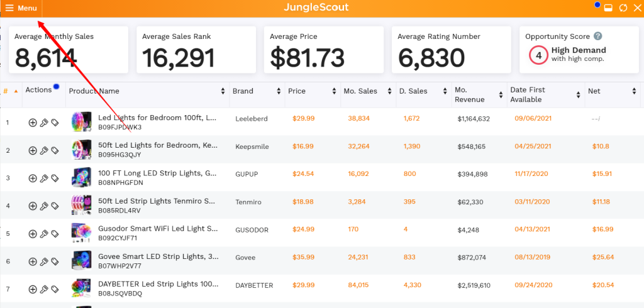This screenshot has width=644, height=308.
Task: Click the refresh icon in orange header
Action: click(x=623, y=8)
